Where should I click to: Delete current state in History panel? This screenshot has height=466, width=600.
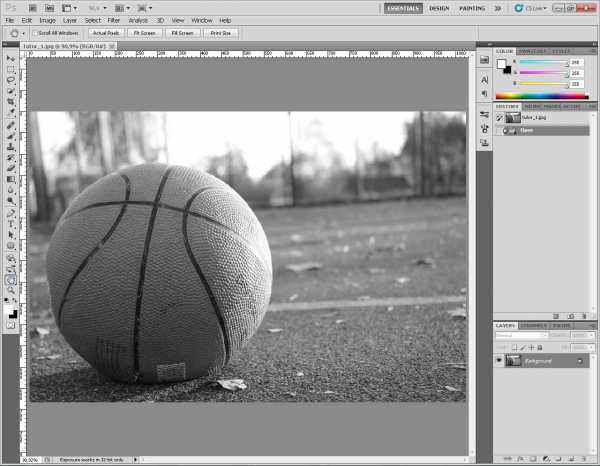pos(584,316)
